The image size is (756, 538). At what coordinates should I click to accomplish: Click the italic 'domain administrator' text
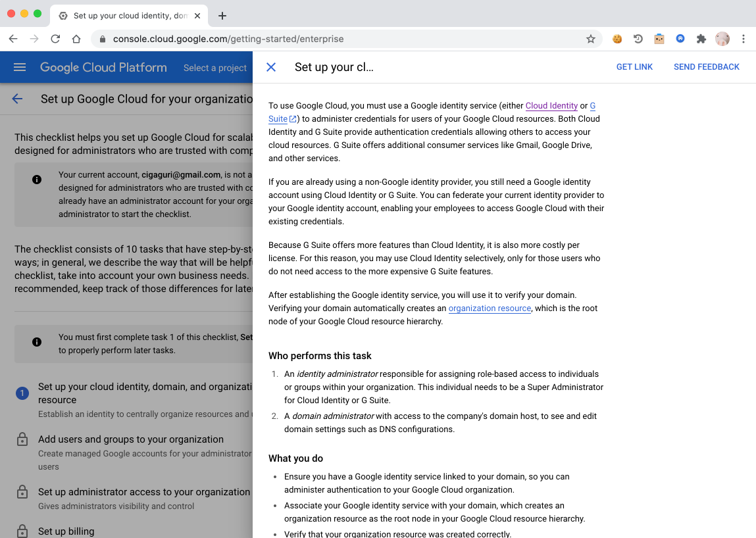click(x=333, y=416)
